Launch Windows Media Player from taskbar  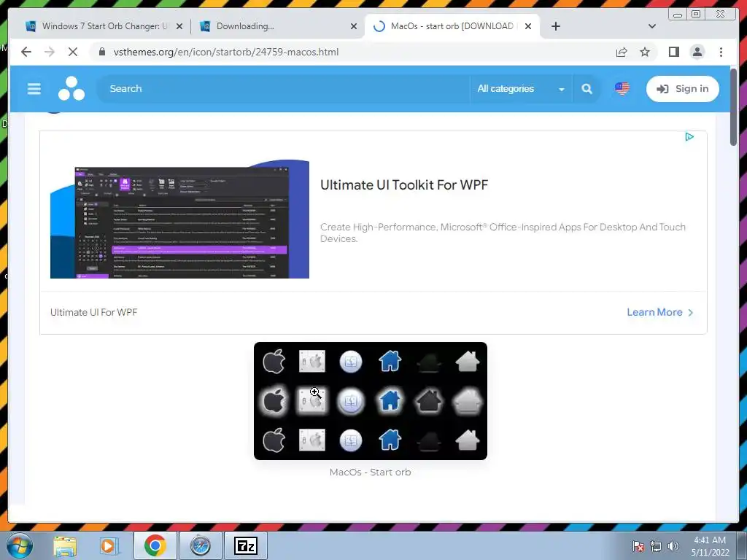108,546
